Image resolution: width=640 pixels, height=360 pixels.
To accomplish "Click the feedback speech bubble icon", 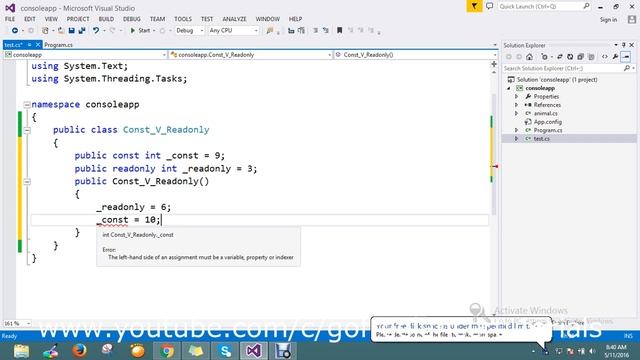I will point(489,7).
